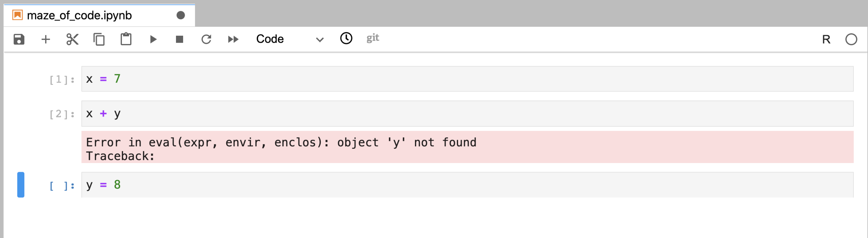Open the cell type Code dropdown
The width and height of the screenshot is (868, 238).
pos(290,39)
